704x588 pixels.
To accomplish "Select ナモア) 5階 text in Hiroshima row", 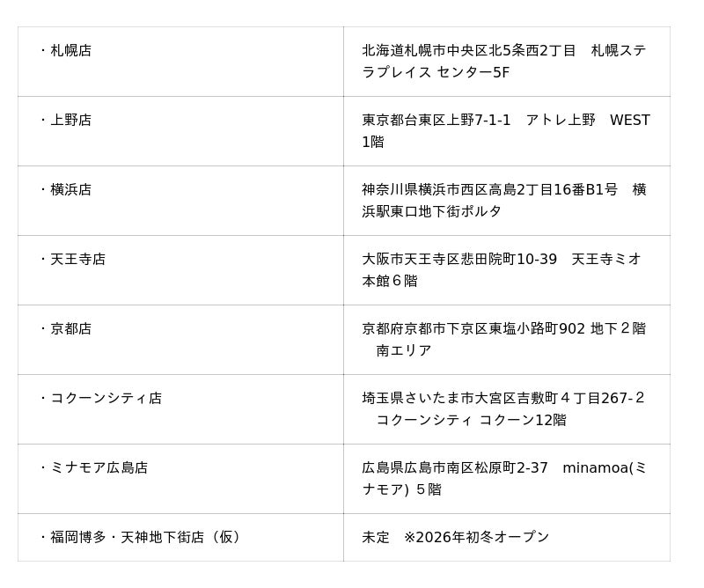I will pos(402,489).
